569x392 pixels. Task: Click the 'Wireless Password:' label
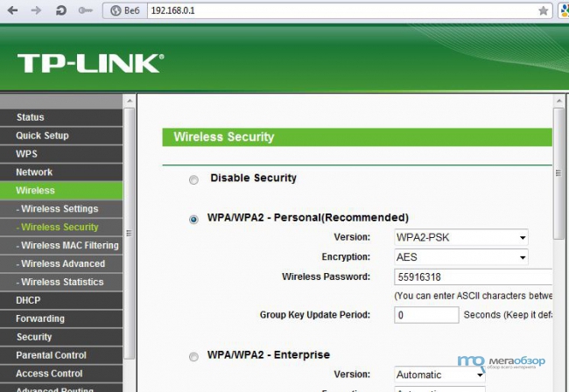click(x=326, y=276)
